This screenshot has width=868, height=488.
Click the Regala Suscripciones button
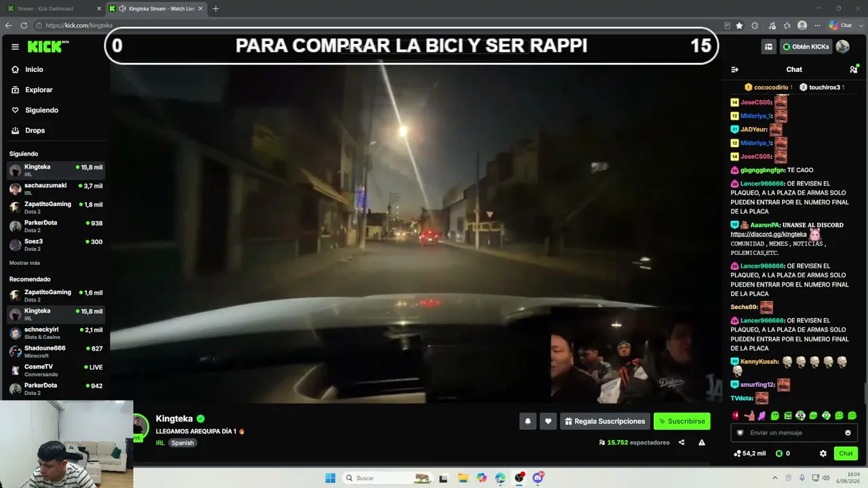605,422
